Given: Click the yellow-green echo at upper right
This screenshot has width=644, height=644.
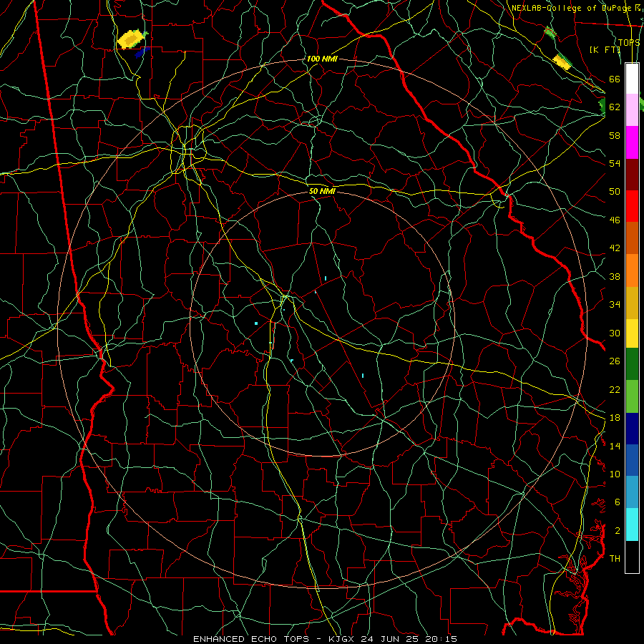Looking at the screenshot, I should 562,62.
